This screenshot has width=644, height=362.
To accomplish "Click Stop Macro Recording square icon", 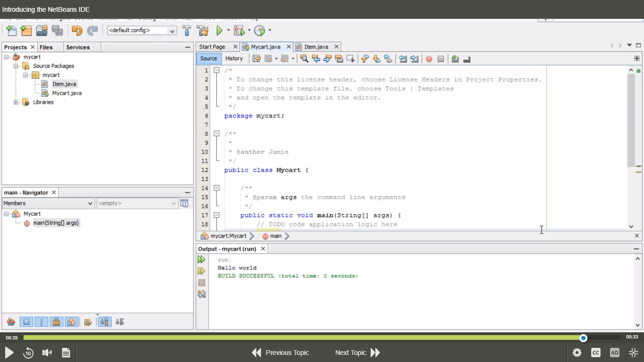I will [x=441, y=59].
